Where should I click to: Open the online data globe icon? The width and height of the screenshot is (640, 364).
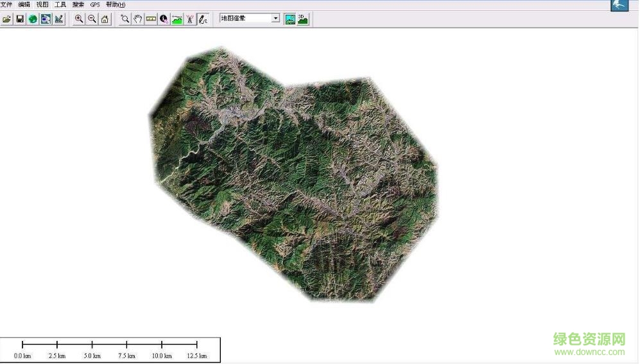pos(33,19)
